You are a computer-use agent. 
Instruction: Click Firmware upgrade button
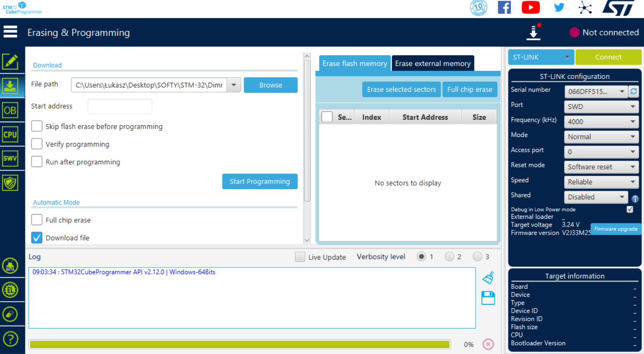(x=616, y=229)
